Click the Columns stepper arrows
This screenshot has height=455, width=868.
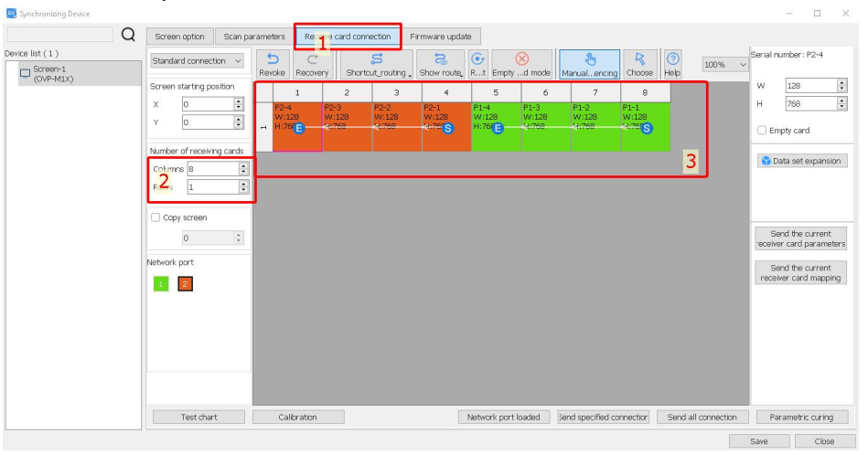click(x=243, y=169)
